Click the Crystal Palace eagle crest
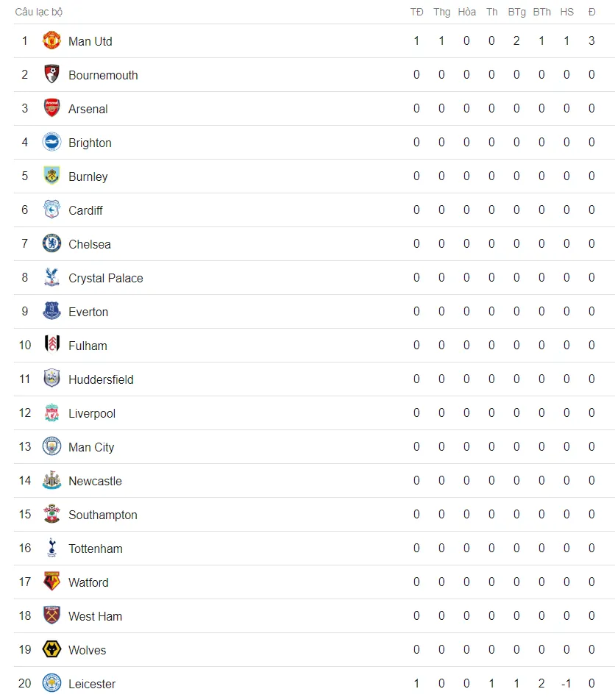The height and width of the screenshot is (700, 615). pyautogui.click(x=51, y=277)
